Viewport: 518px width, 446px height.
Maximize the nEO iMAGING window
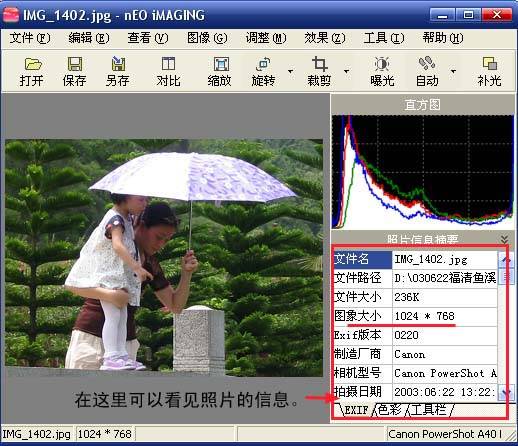468,15
